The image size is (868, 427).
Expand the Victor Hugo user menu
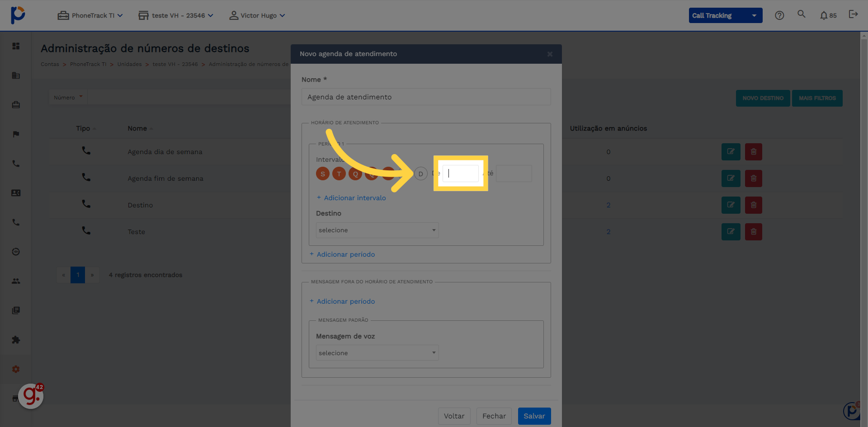pos(257,15)
